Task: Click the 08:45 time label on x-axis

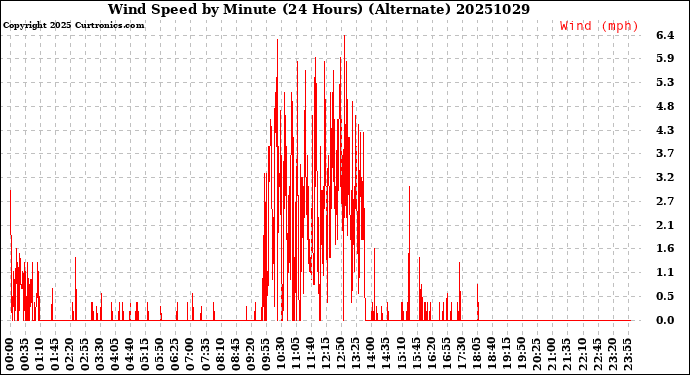Action: tap(235, 355)
